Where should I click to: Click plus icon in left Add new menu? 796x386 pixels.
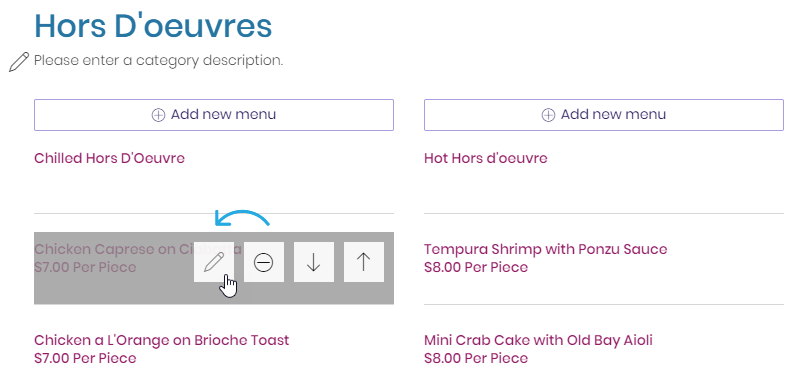[x=158, y=115]
